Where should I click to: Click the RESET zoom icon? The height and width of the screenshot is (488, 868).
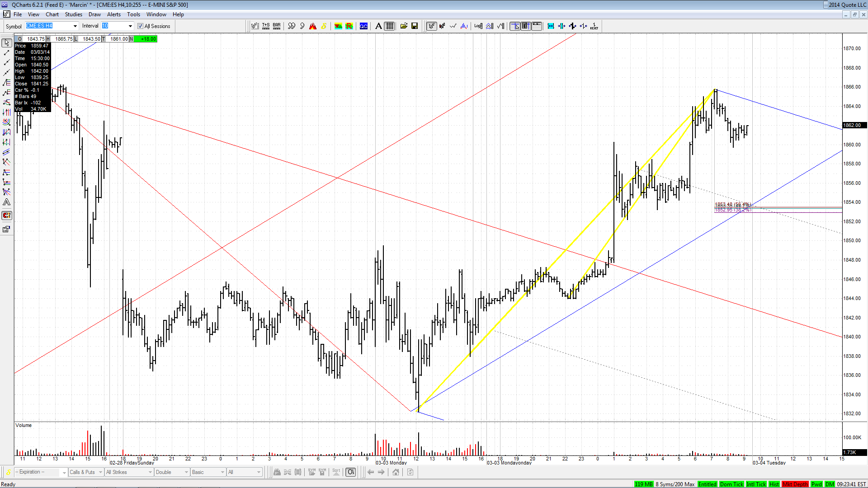pos(594,26)
